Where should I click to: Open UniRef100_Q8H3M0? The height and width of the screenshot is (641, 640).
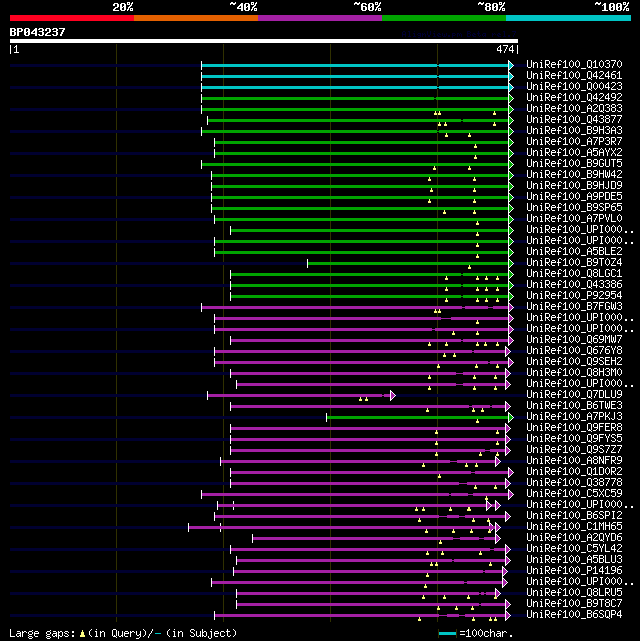click(574, 373)
